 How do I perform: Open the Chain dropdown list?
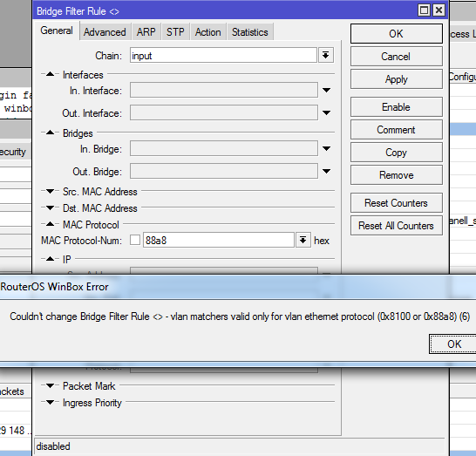click(x=326, y=55)
